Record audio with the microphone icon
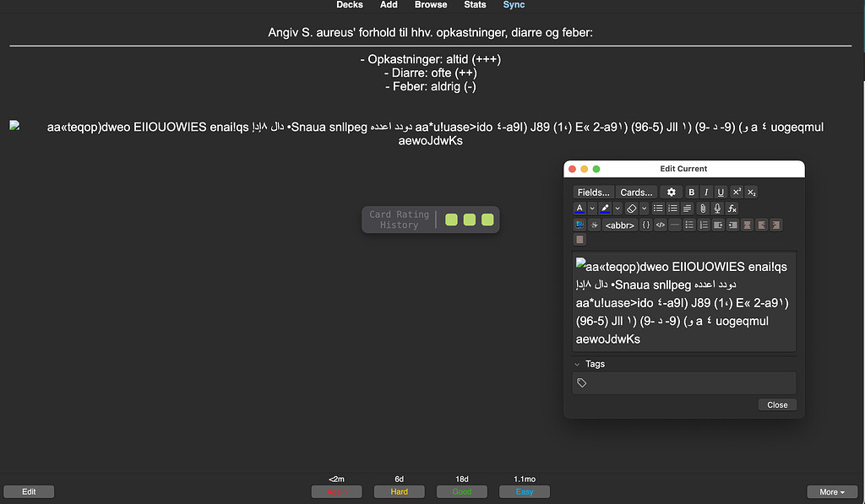This screenshot has width=865, height=504. 715,208
